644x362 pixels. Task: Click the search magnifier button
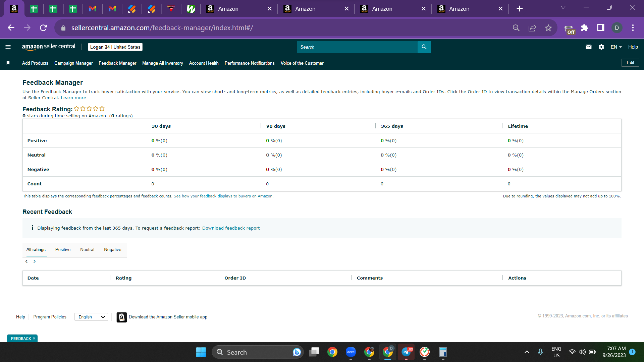click(x=424, y=47)
